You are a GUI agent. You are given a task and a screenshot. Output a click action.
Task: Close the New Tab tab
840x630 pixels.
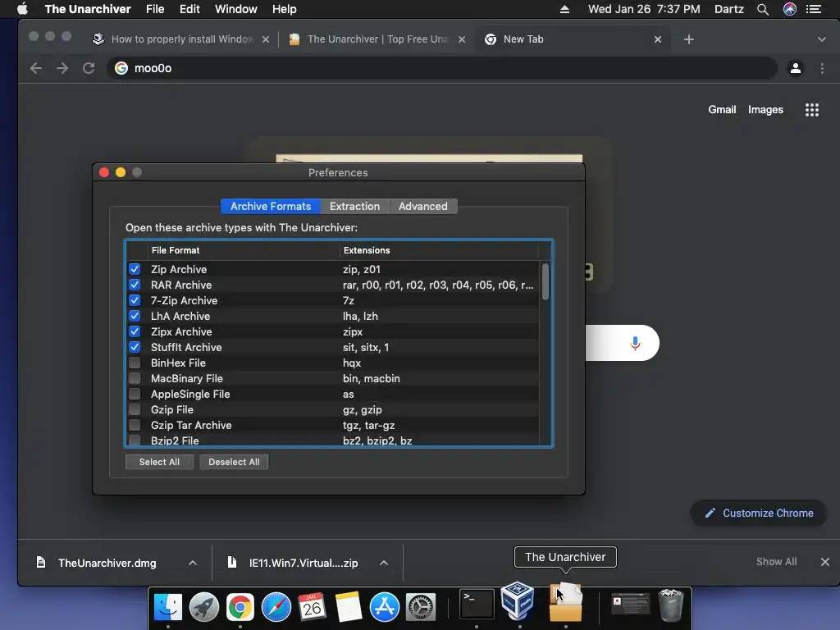pyautogui.click(x=658, y=39)
